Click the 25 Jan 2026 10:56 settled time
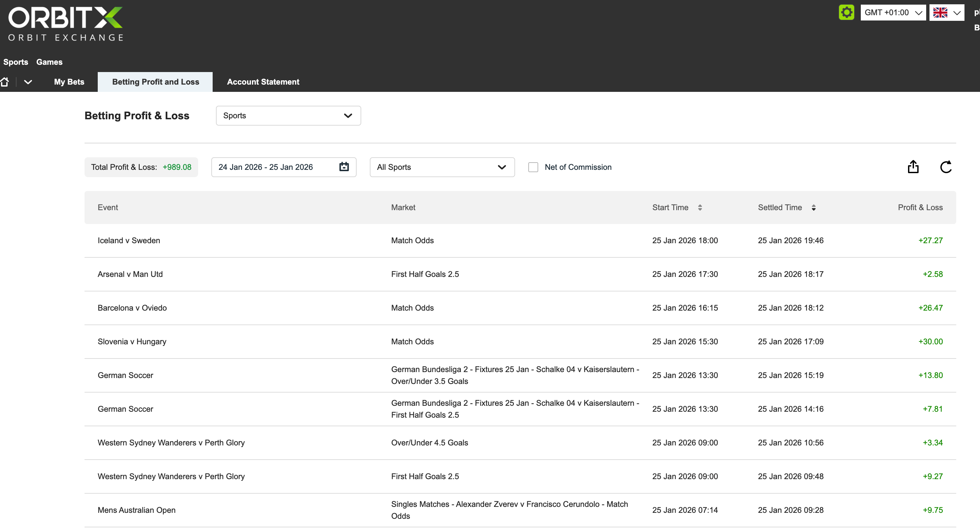980x532 pixels. (x=790, y=443)
